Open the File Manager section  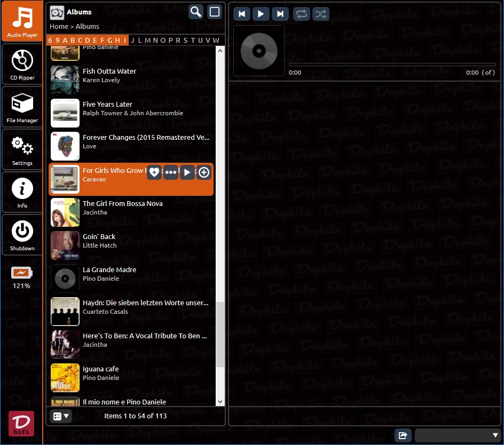click(x=22, y=107)
